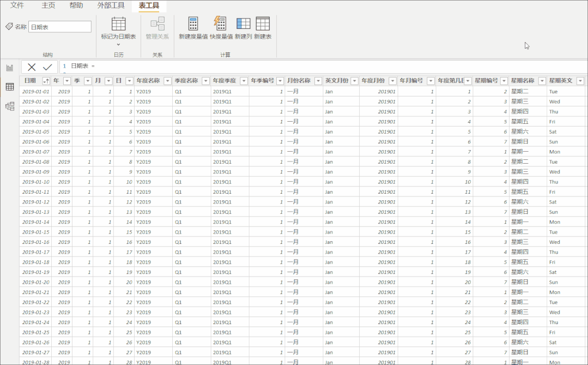Add a 新建列 column
588x365 pixels.
click(x=243, y=24)
